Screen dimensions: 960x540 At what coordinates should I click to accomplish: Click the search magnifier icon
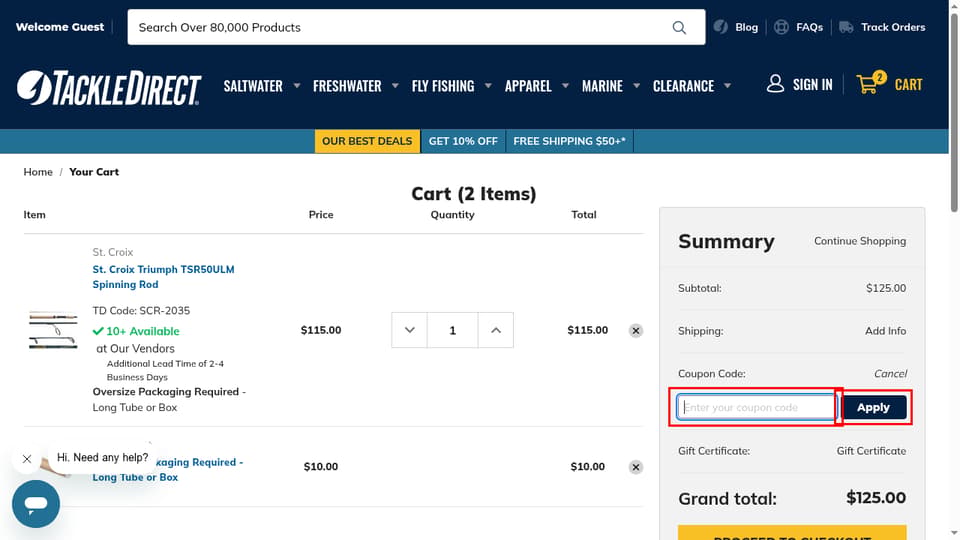[679, 27]
